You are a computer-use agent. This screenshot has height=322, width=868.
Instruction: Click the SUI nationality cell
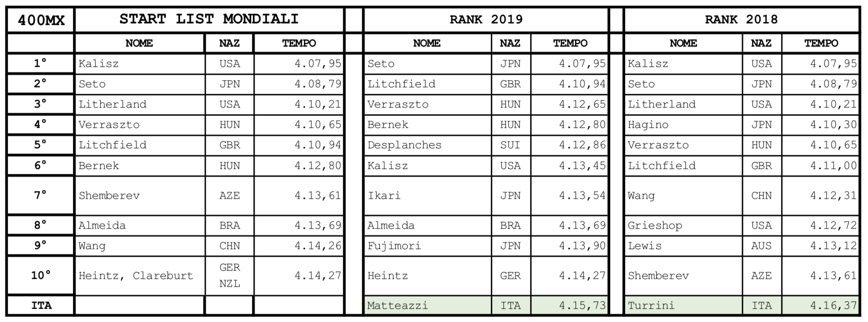511,145
